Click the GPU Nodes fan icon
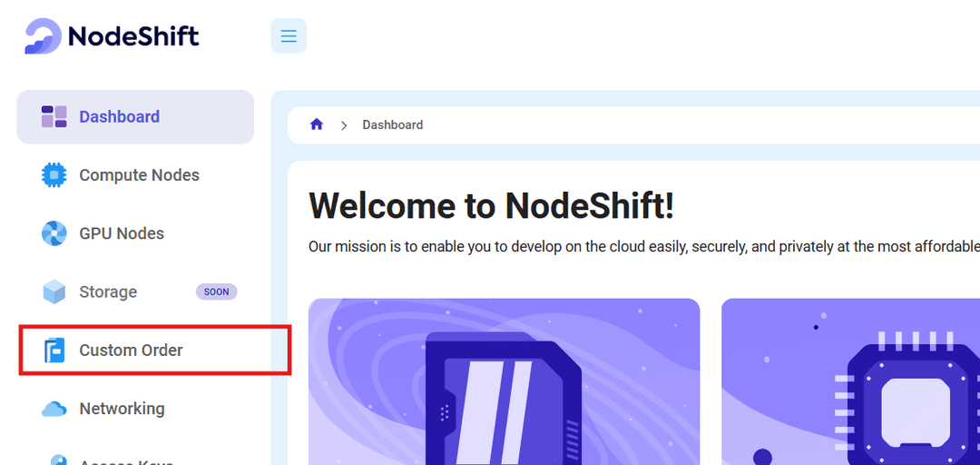The height and width of the screenshot is (465, 980). [x=54, y=233]
